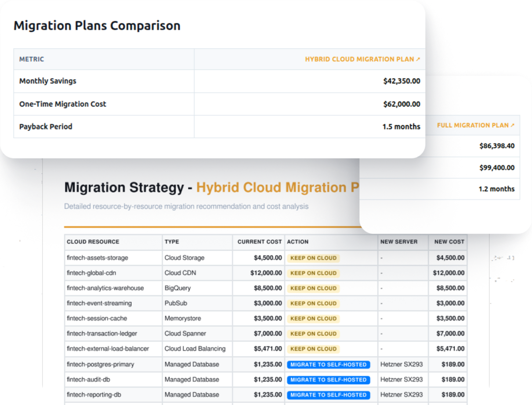Viewport: 532px width, 405px height.
Task: Select the fintech-transaction-ledger resource row
Action: (265, 333)
